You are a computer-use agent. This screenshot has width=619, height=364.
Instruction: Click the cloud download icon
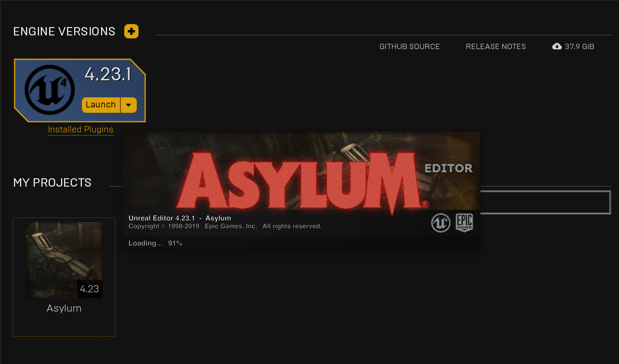(x=557, y=46)
